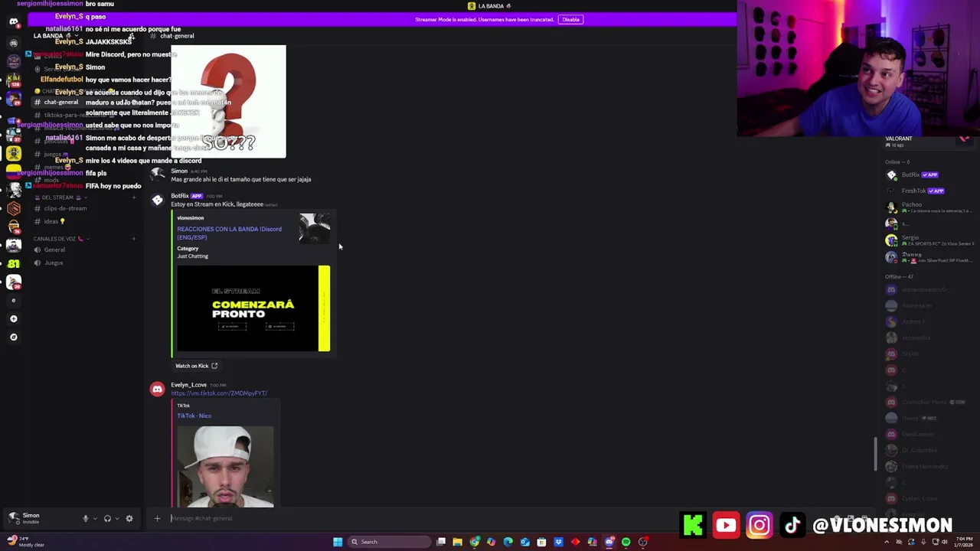
Task: Open File Explorer from the taskbar
Action: coord(457,542)
